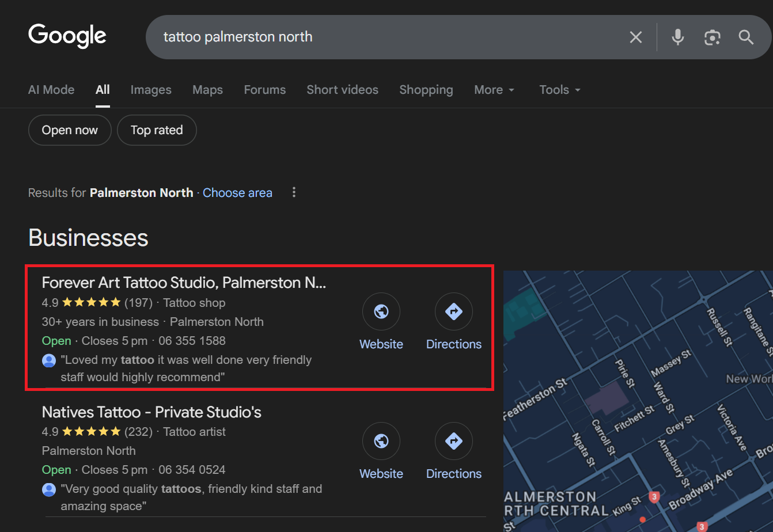Open Forever Art Tattoo Studio website icon
The height and width of the screenshot is (532, 773).
click(x=381, y=312)
